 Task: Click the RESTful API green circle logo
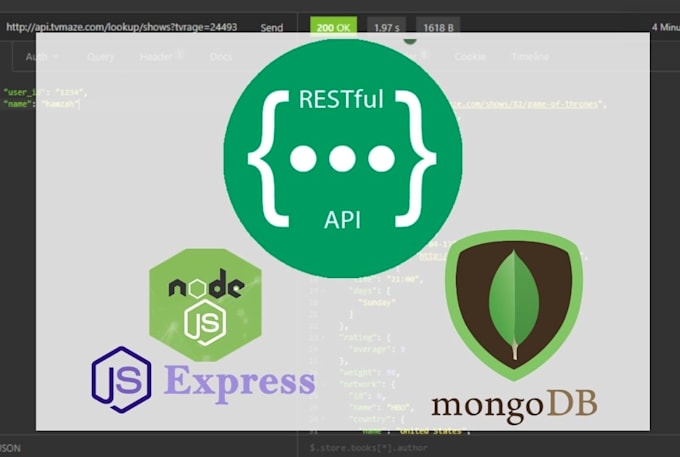343,158
